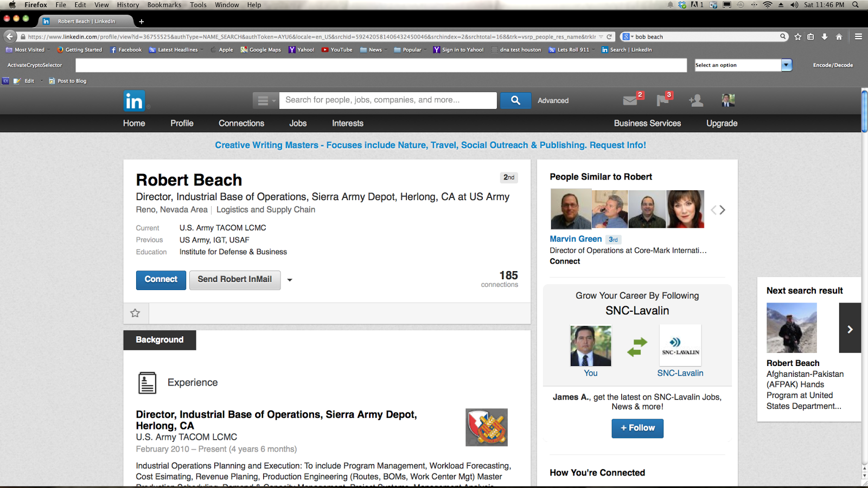Submit search with the blue magnifier button
Screen dimensions: 868x488
click(x=515, y=100)
